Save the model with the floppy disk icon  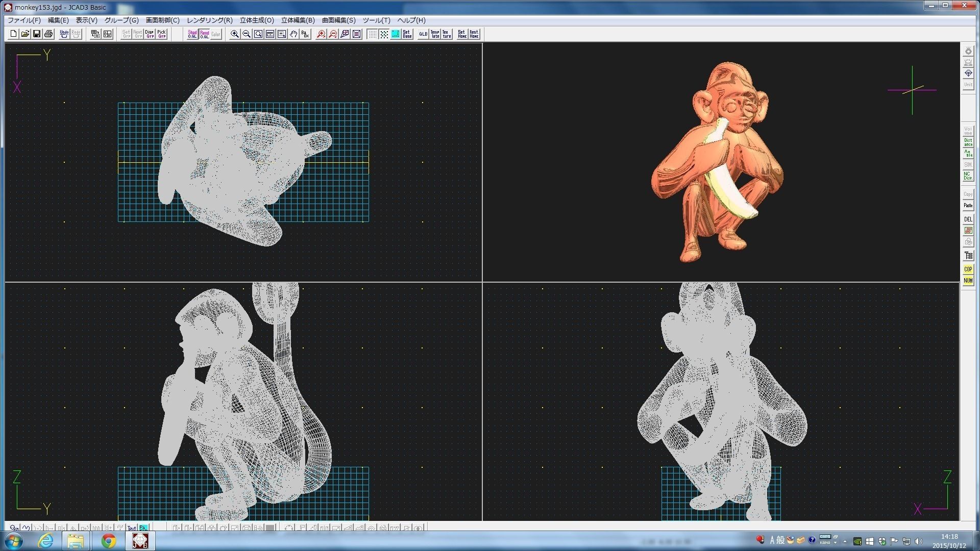pos(37,34)
